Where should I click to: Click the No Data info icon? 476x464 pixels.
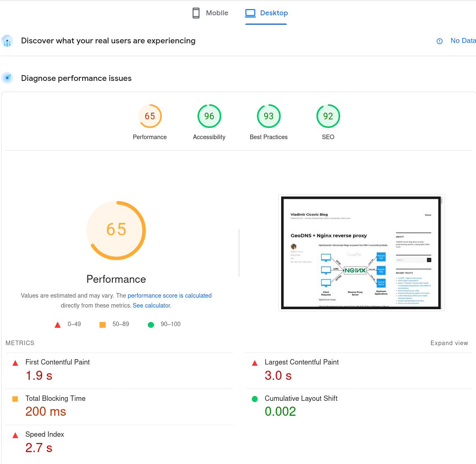point(439,41)
